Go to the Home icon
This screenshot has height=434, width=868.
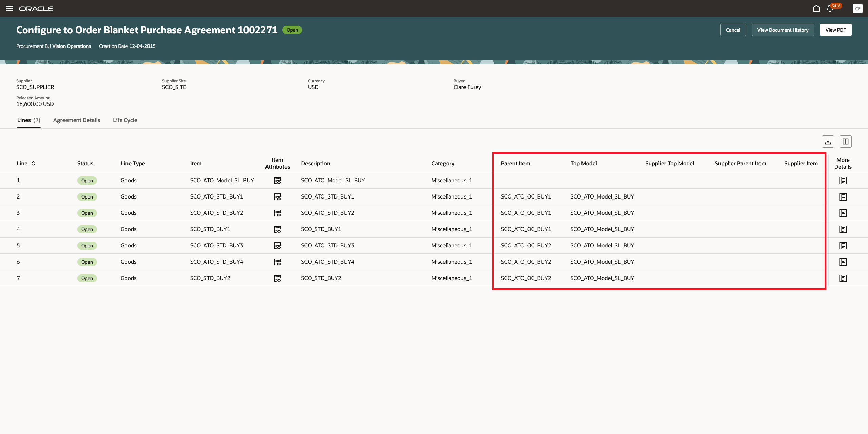tap(816, 8)
